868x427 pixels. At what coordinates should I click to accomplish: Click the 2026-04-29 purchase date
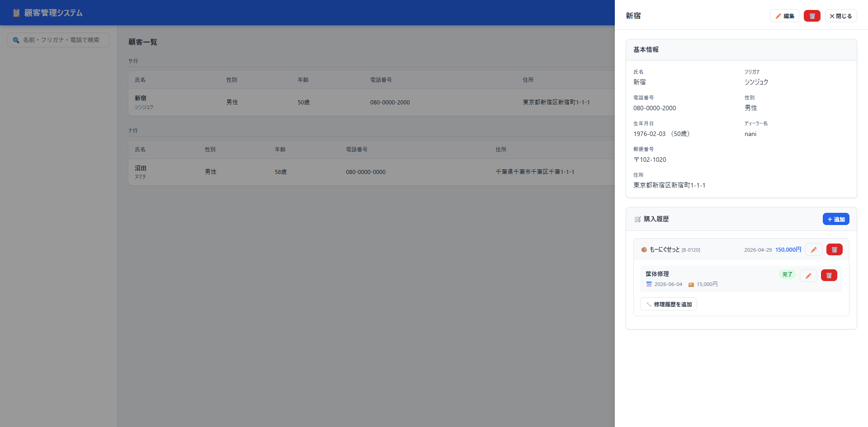758,250
